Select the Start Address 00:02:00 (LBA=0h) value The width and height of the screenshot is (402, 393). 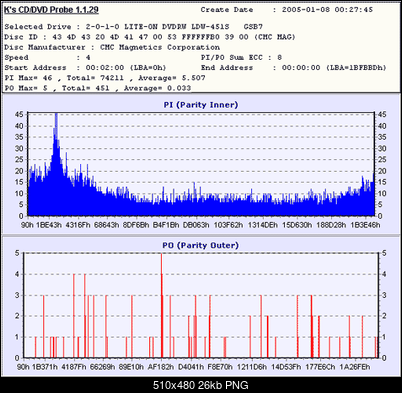(126, 68)
